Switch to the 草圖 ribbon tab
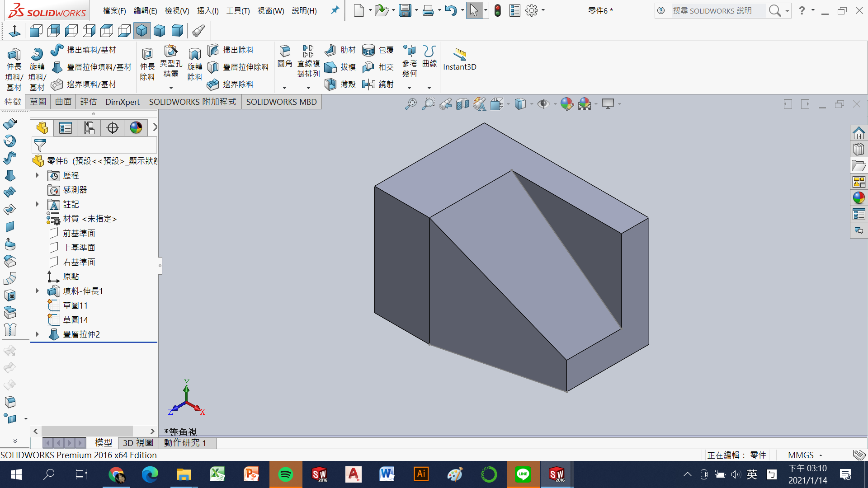This screenshot has width=868, height=488. [x=38, y=102]
